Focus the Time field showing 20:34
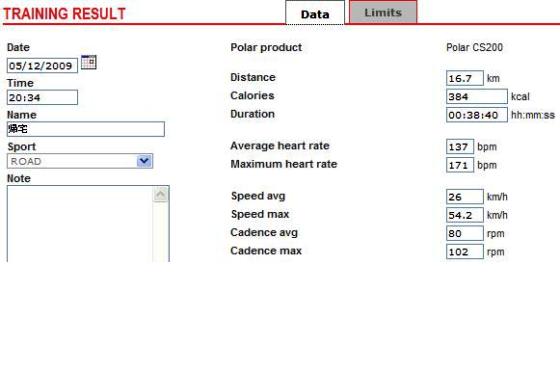The width and height of the screenshot is (560, 370). 42,98
